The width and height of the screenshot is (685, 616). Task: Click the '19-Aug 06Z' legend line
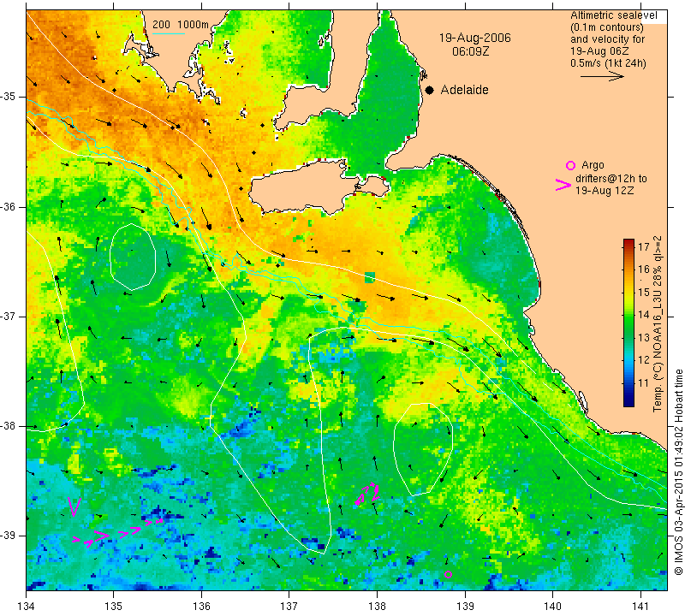pos(599,51)
